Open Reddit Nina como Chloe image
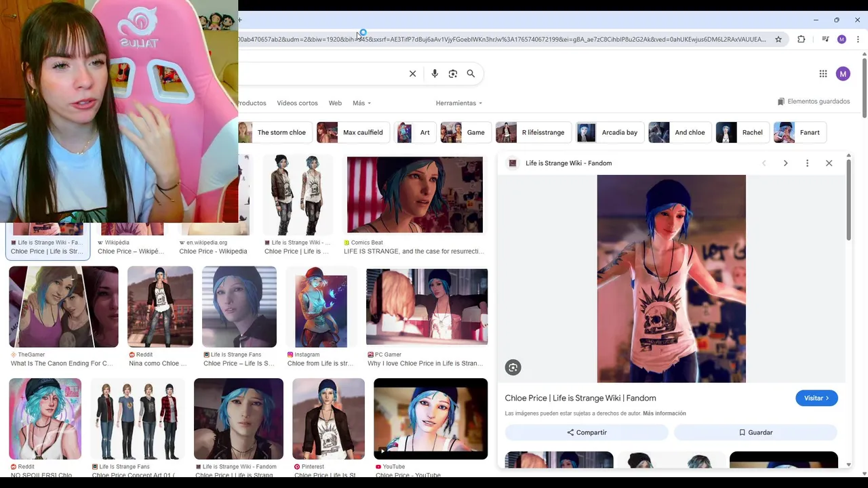The height and width of the screenshot is (488, 868). (160, 307)
